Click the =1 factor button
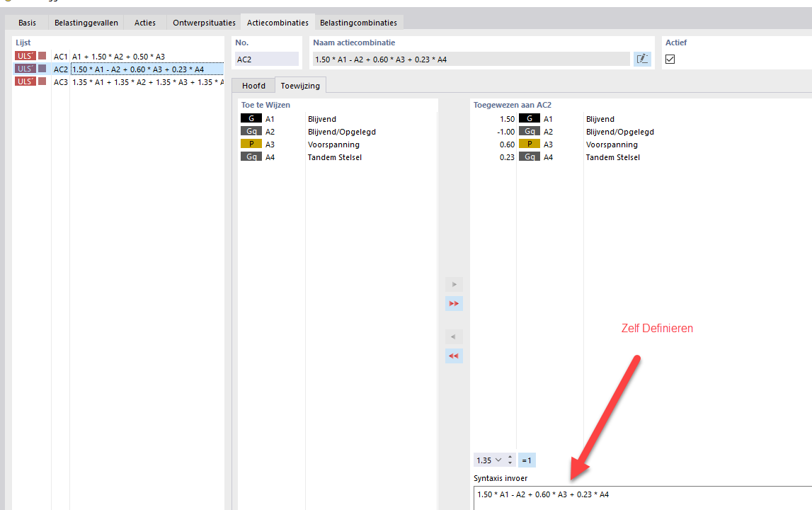The width and height of the screenshot is (812, 510). point(527,460)
